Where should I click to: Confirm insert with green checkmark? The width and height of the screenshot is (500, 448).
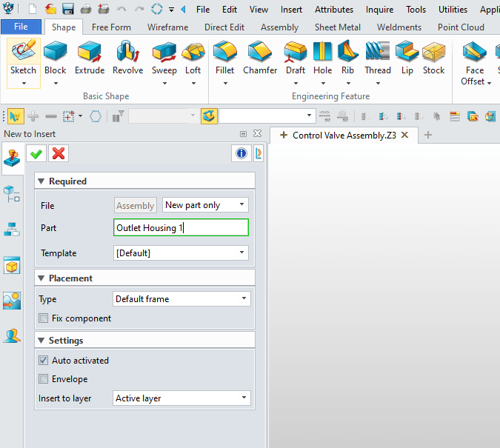[x=36, y=153]
